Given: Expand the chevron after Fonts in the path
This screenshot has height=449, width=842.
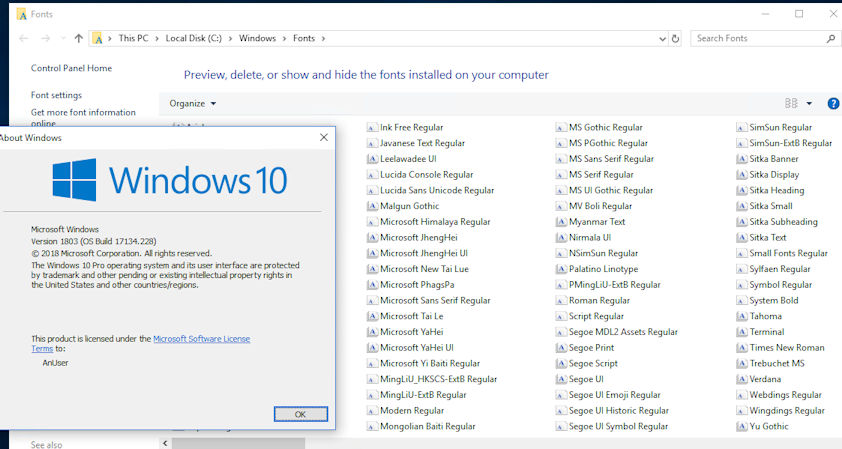Looking at the screenshot, I should pos(323,39).
